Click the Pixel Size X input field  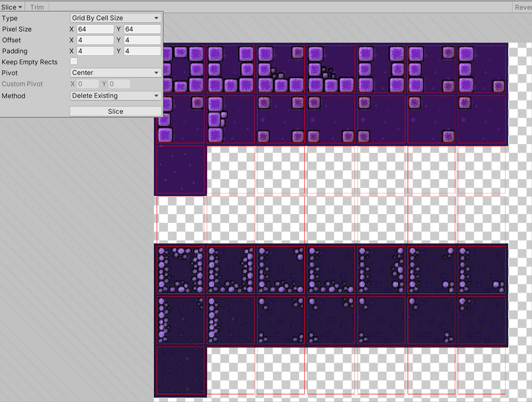pos(95,29)
